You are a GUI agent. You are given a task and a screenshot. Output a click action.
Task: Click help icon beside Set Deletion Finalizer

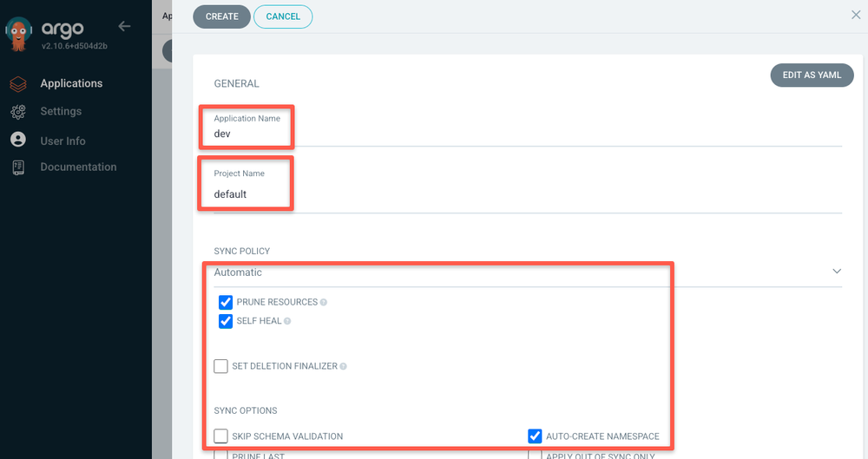coord(343,366)
